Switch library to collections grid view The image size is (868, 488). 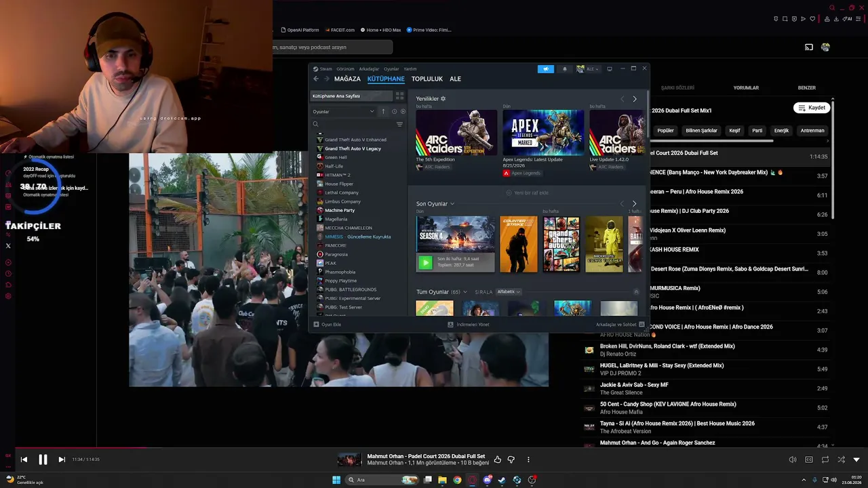pyautogui.click(x=399, y=96)
